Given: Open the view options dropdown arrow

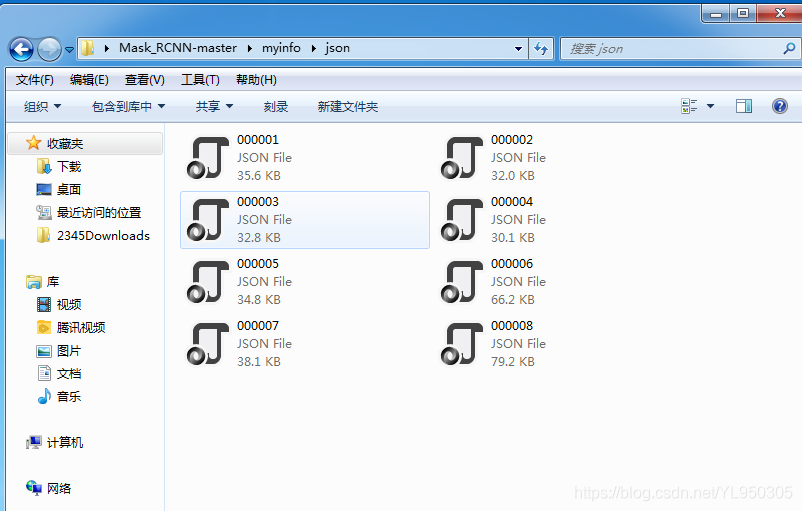Looking at the screenshot, I should pos(710,106).
